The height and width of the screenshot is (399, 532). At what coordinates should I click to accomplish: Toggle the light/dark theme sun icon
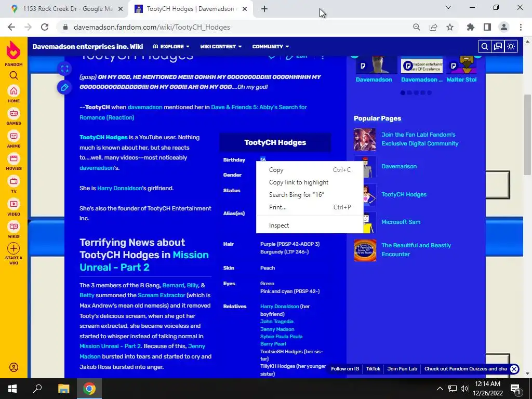coord(511,46)
